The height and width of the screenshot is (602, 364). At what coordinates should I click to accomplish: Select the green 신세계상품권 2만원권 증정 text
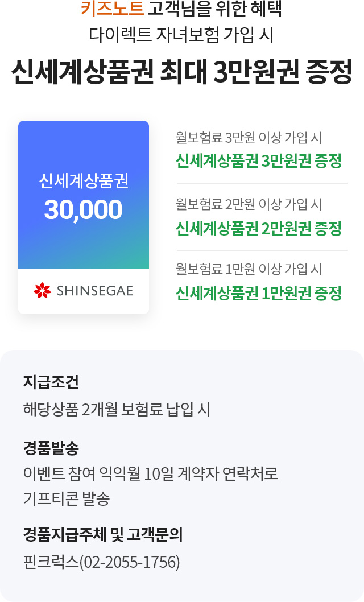pyautogui.click(x=259, y=228)
